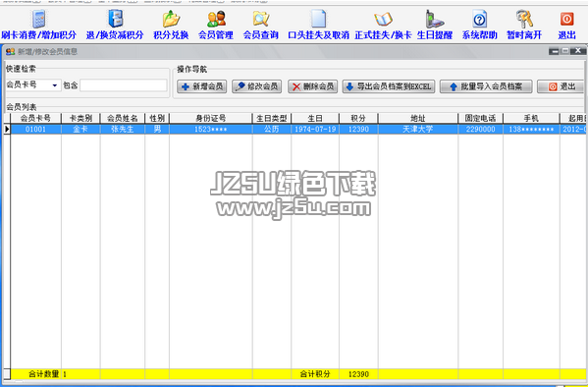Open 刷卡消费/增加积分 calculator icon
The height and width of the screenshot is (387, 588).
tap(38, 19)
